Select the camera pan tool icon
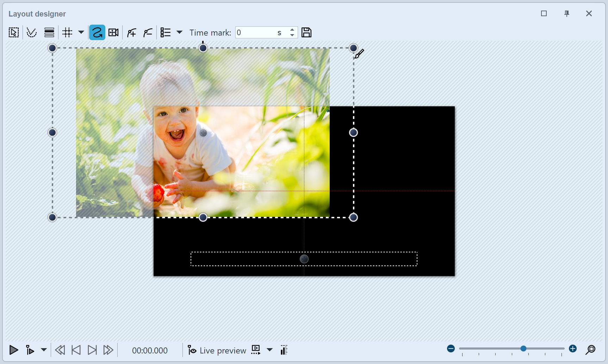The width and height of the screenshot is (608, 364). point(113,33)
